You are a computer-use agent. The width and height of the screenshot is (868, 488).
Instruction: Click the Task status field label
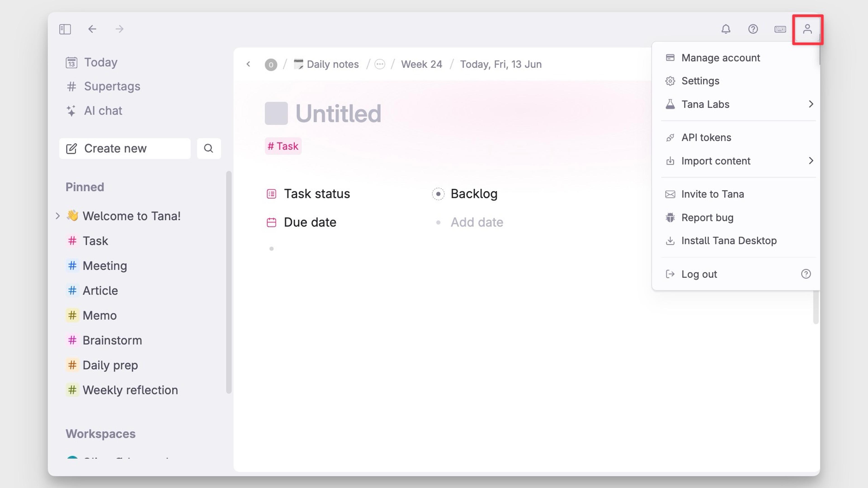317,194
